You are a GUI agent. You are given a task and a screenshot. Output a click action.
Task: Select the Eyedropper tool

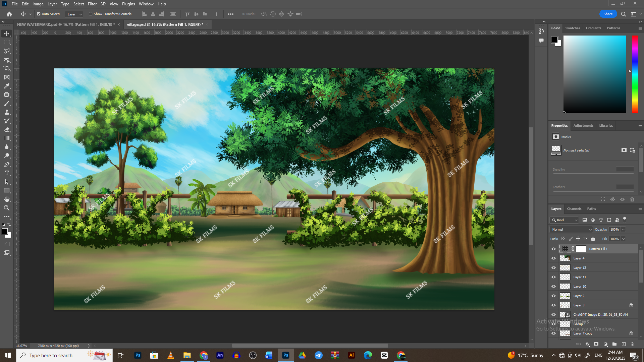7,86
